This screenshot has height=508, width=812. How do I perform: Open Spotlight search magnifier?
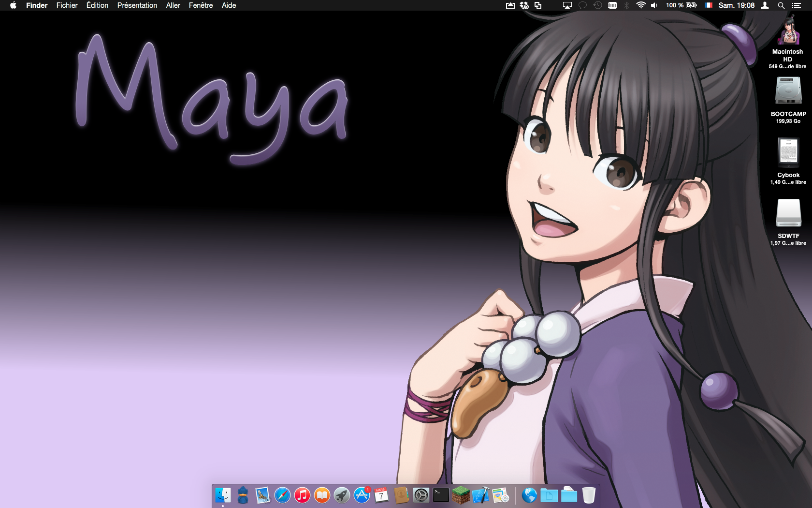[x=781, y=5]
